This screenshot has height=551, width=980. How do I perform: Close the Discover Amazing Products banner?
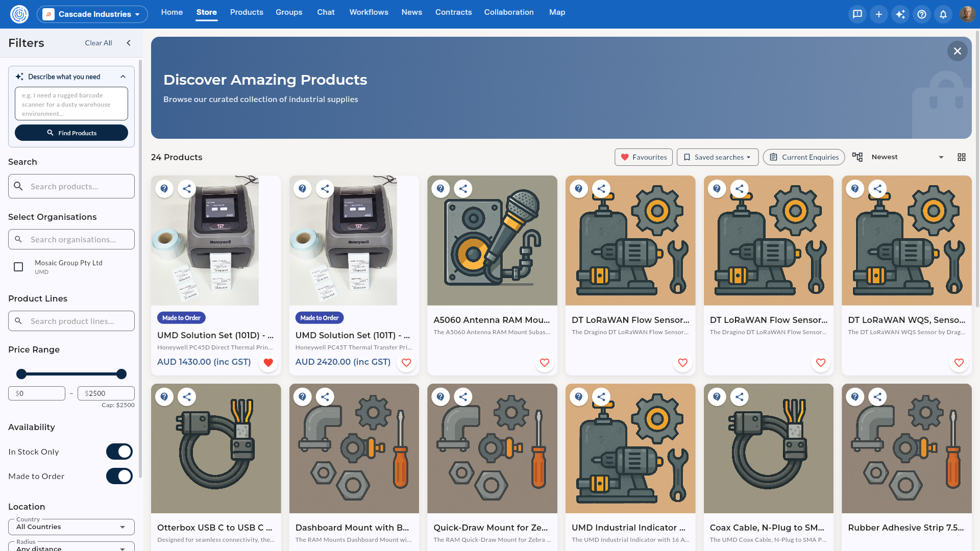point(958,51)
